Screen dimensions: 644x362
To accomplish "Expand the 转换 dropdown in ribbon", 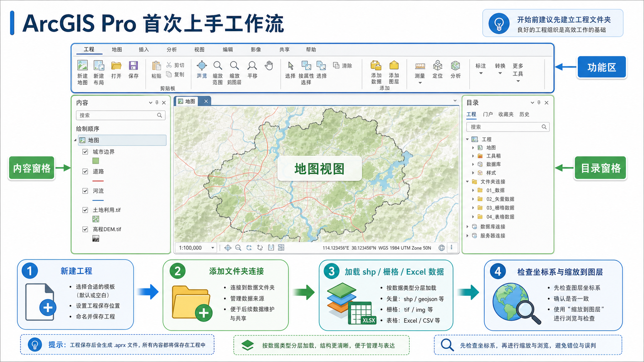I will point(500,73).
